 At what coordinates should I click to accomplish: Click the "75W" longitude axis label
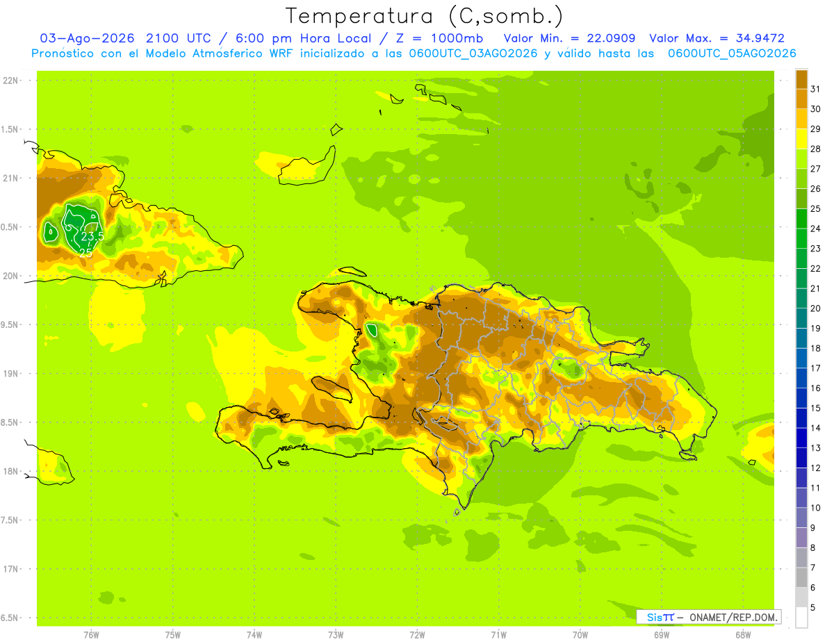173,635
